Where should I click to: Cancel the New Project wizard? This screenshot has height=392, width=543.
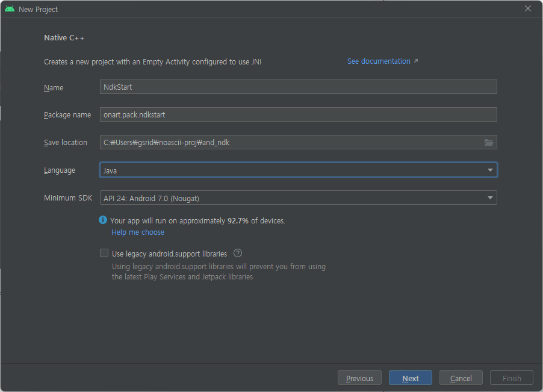click(461, 378)
